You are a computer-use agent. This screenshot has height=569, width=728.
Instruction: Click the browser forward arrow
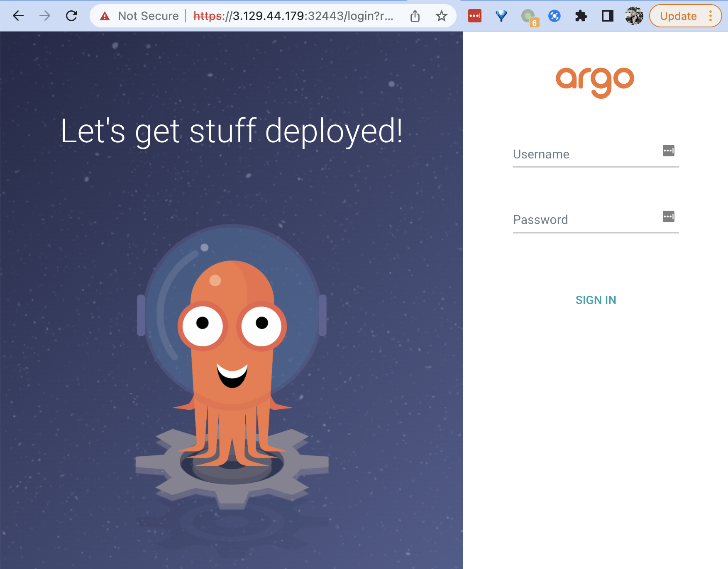click(45, 16)
